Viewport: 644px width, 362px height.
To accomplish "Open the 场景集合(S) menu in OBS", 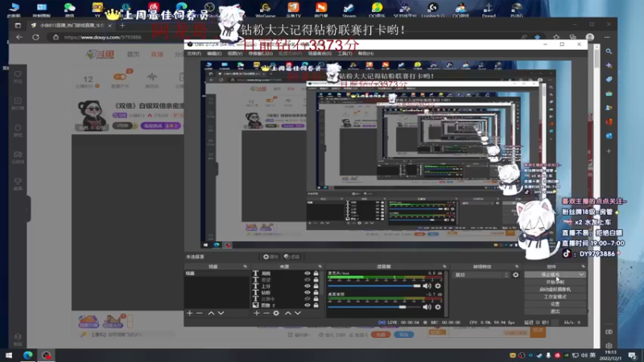I will [320, 53].
